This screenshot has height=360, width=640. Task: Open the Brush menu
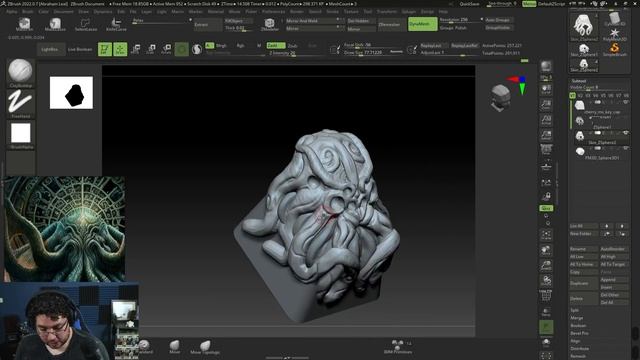pos(28,12)
